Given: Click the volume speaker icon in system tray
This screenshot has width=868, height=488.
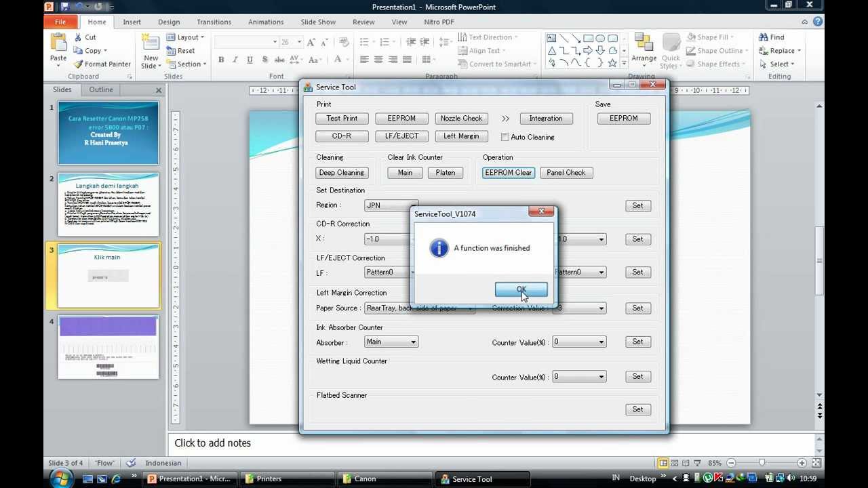Looking at the screenshot, I should coord(791,479).
